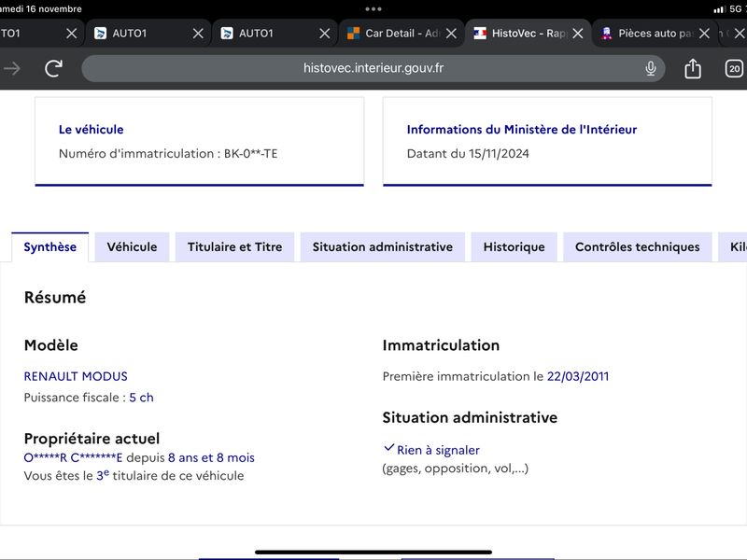Click the 22/03/2011 first registration date
747x560 pixels.
pyautogui.click(x=578, y=377)
